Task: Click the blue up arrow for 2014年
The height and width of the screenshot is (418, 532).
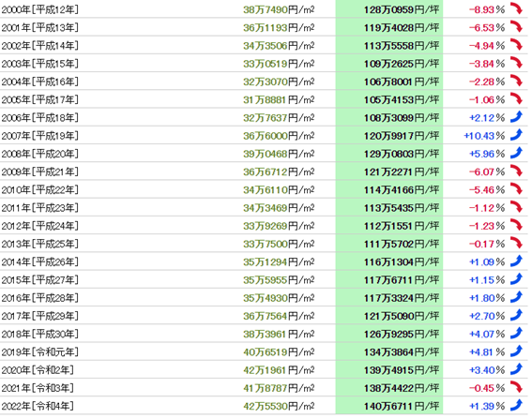Action: pyautogui.click(x=516, y=261)
